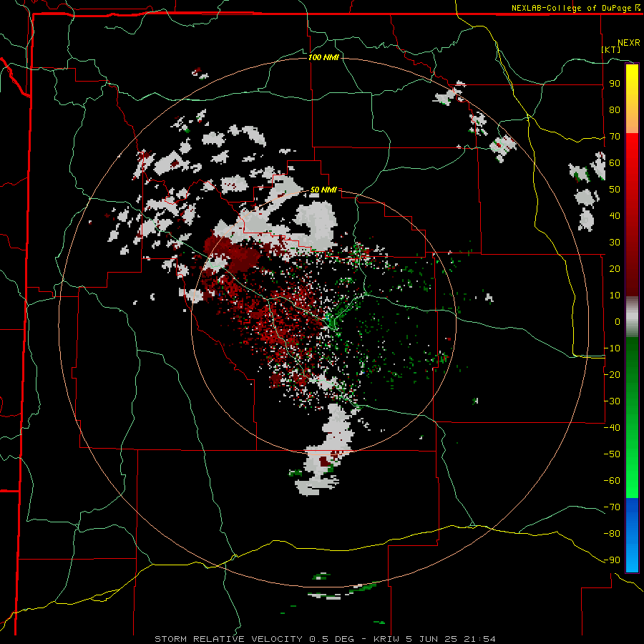Pick the red outbound segment of the color bar
644x644 pixels.
point(632,215)
